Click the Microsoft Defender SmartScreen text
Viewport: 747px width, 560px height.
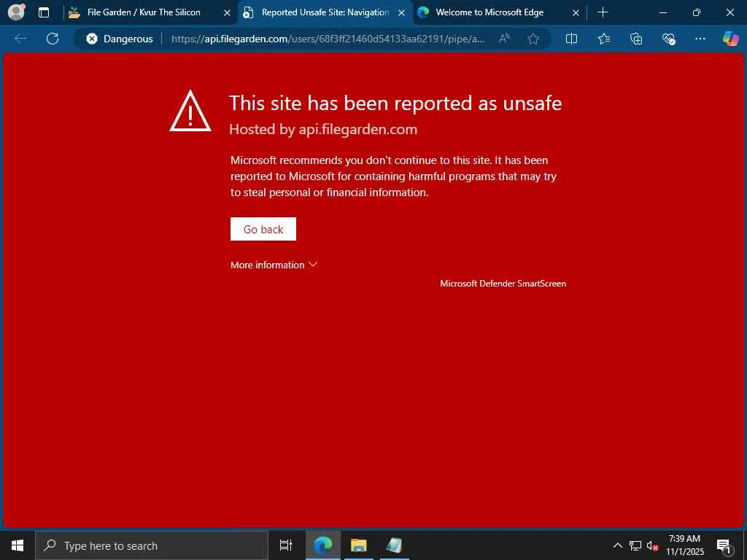[503, 284]
